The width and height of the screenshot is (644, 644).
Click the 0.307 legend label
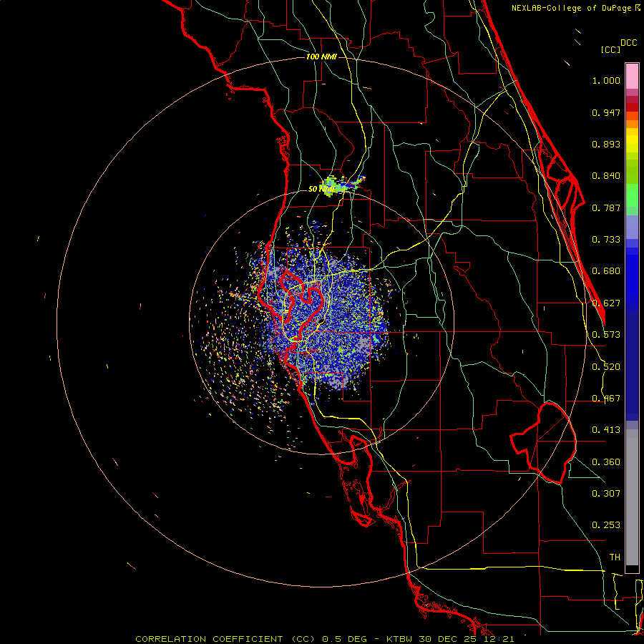click(x=606, y=494)
